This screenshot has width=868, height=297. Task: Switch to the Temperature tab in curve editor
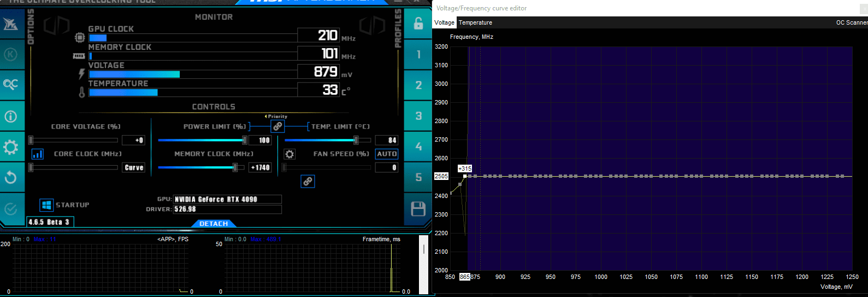tap(475, 22)
